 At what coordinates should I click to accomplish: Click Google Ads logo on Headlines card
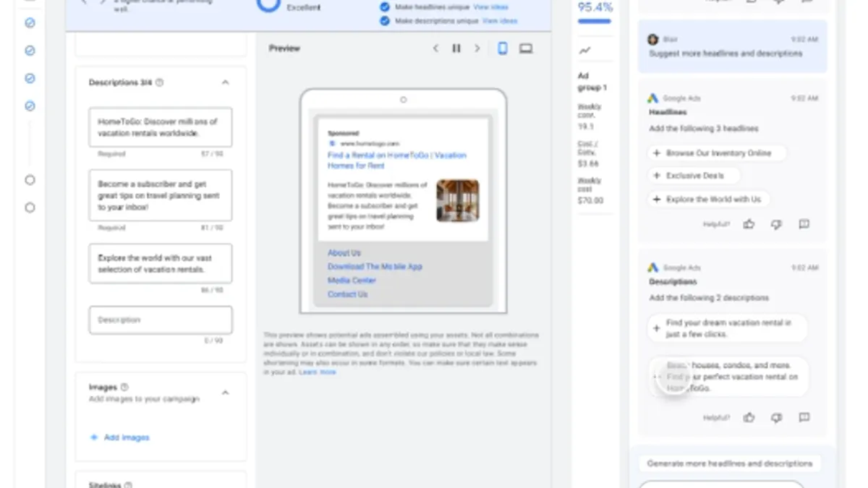[652, 98]
